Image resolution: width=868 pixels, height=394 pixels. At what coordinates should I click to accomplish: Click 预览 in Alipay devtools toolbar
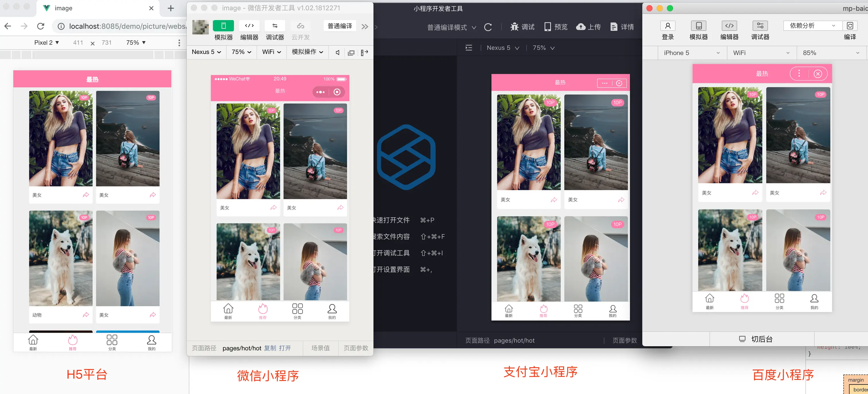(x=556, y=27)
